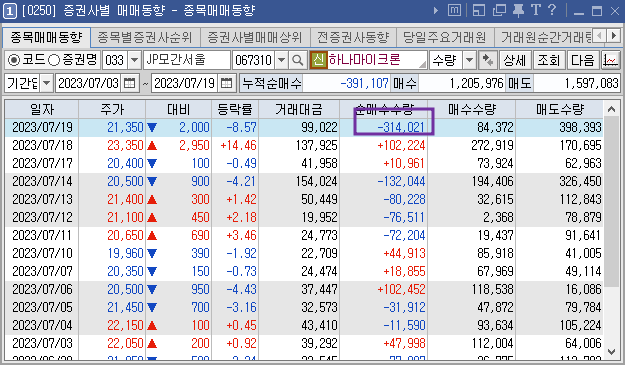This screenshot has height=365, width=625.
Task: Select the 코드 radio button
Action: pyautogui.click(x=14, y=60)
